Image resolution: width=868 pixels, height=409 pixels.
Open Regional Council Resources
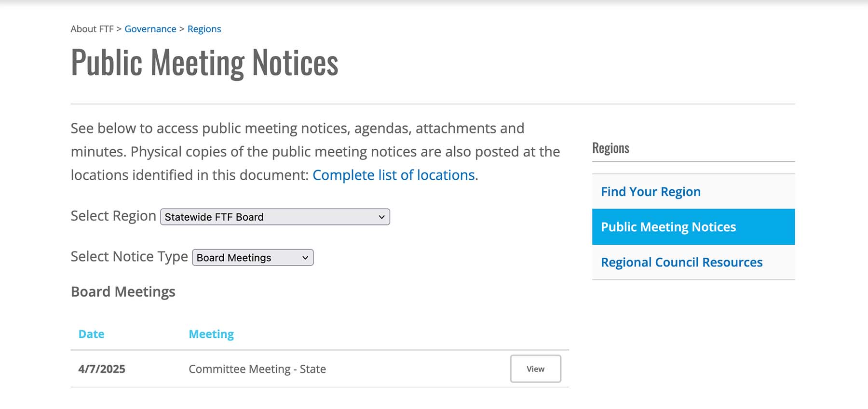pyautogui.click(x=681, y=262)
